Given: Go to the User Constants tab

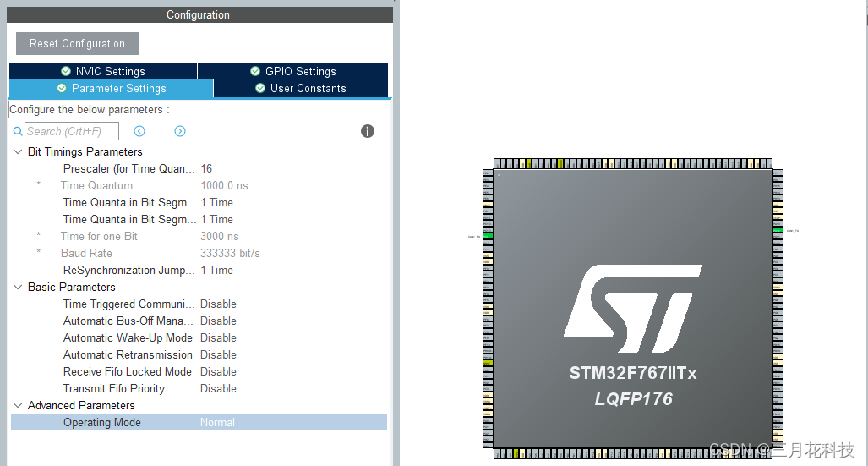Looking at the screenshot, I should tap(301, 89).
